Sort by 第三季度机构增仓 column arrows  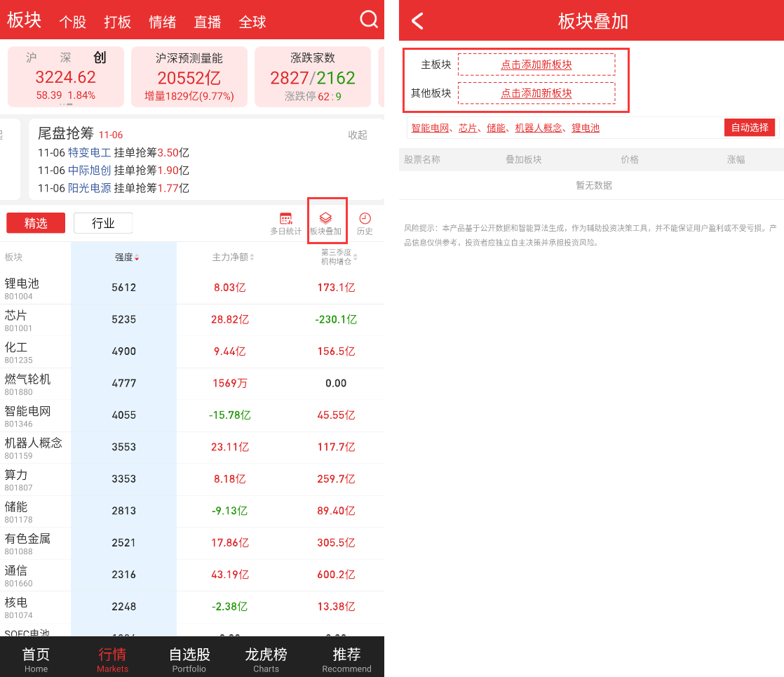tap(356, 257)
